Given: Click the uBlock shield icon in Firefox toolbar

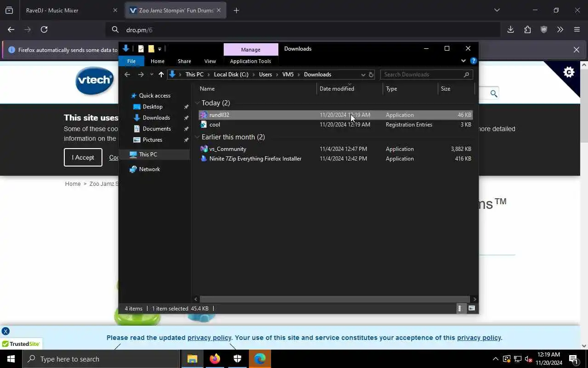Looking at the screenshot, I should tap(544, 29).
